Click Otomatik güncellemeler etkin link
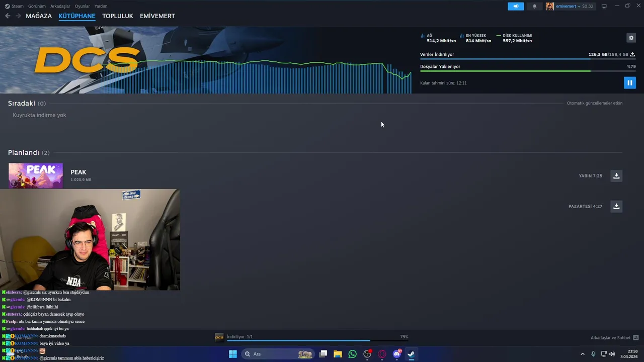The width and height of the screenshot is (644, 362). pyautogui.click(x=595, y=103)
